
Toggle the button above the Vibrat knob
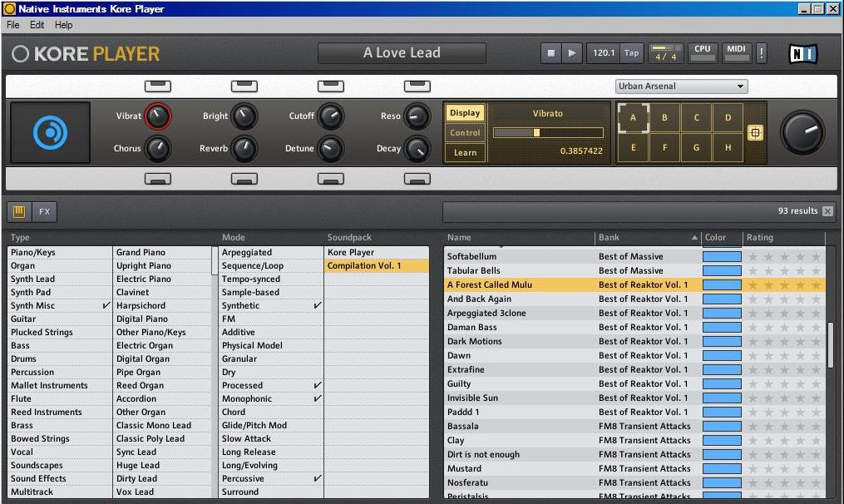point(158,86)
